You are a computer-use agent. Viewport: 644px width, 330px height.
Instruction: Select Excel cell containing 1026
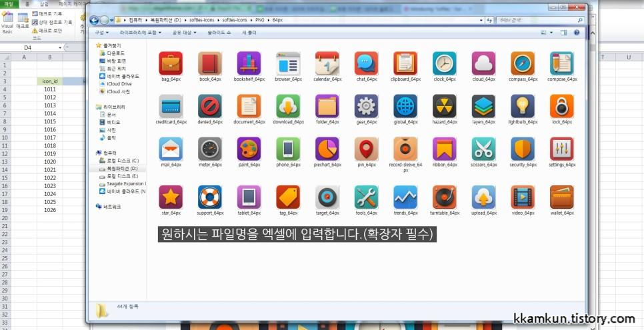coord(50,210)
